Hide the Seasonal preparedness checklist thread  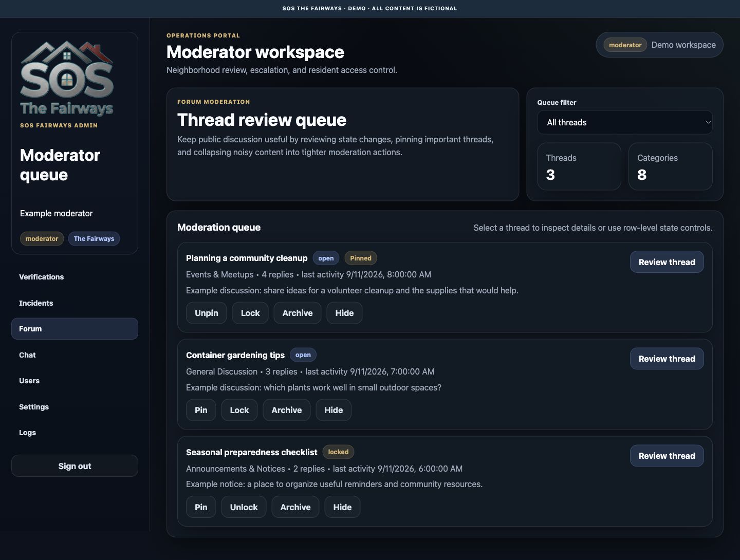[x=342, y=507]
